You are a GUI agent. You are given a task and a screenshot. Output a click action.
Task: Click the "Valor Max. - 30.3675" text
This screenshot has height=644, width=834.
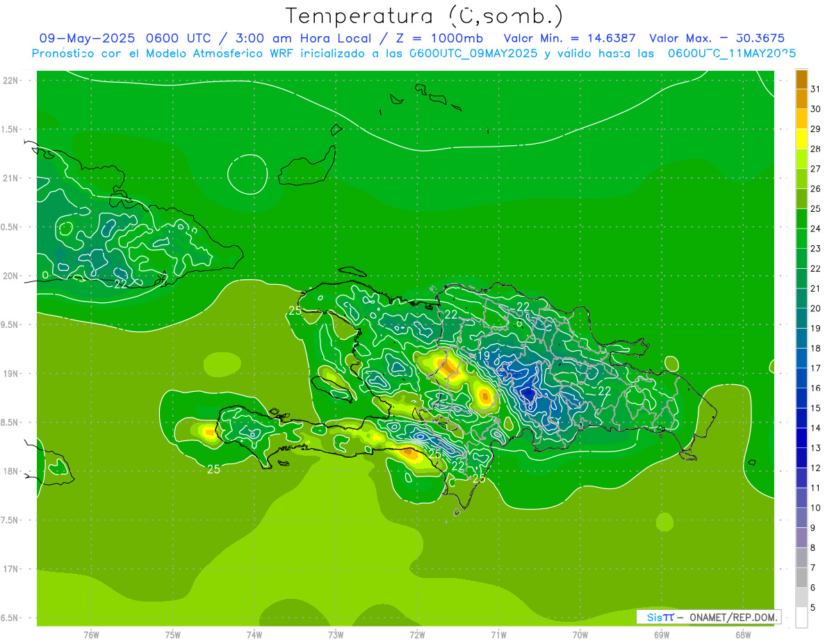tap(717, 38)
